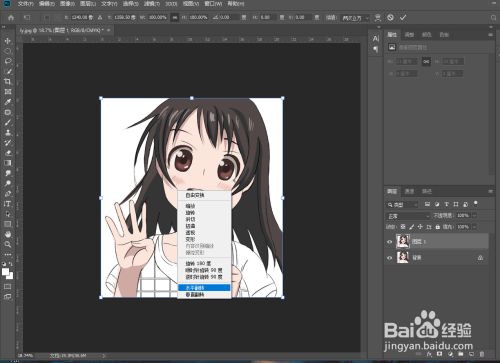Toggle maintain aspect ratio link in options bar
500x363 pixels.
pos(175,17)
